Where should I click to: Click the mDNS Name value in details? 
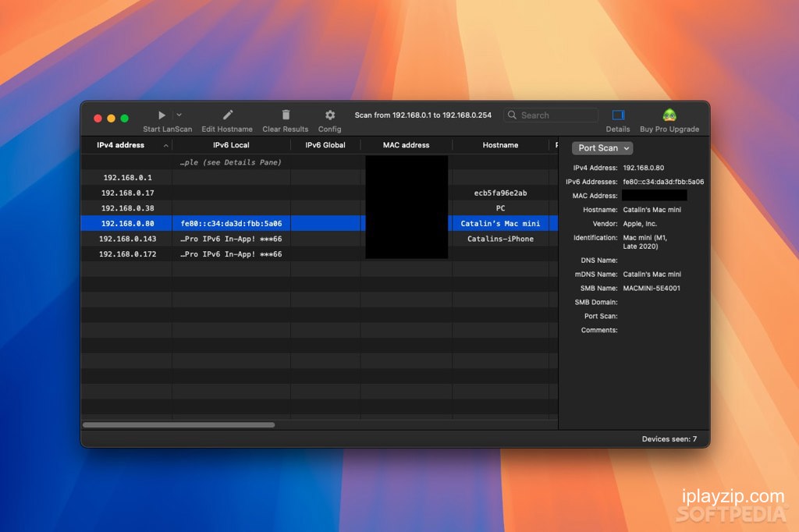pyautogui.click(x=652, y=274)
